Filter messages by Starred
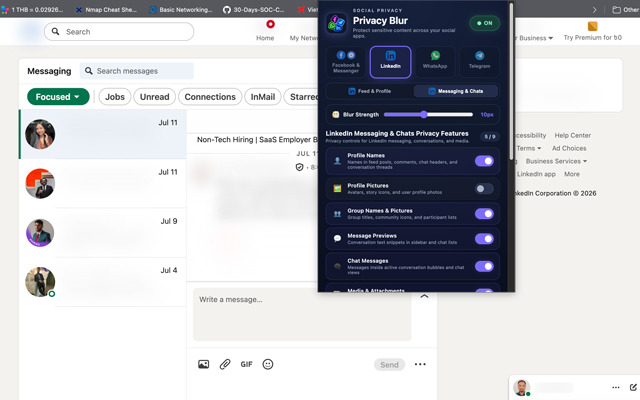Image resolution: width=640 pixels, height=400 pixels. (x=302, y=97)
